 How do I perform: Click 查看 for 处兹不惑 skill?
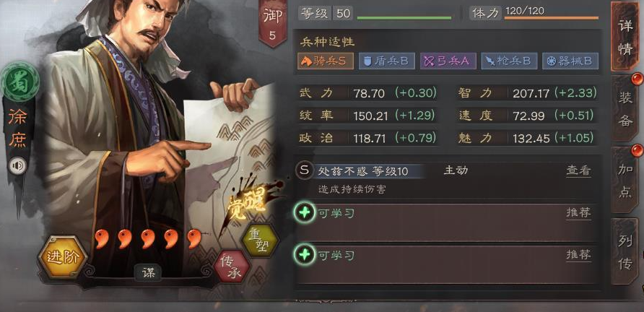pos(578,170)
